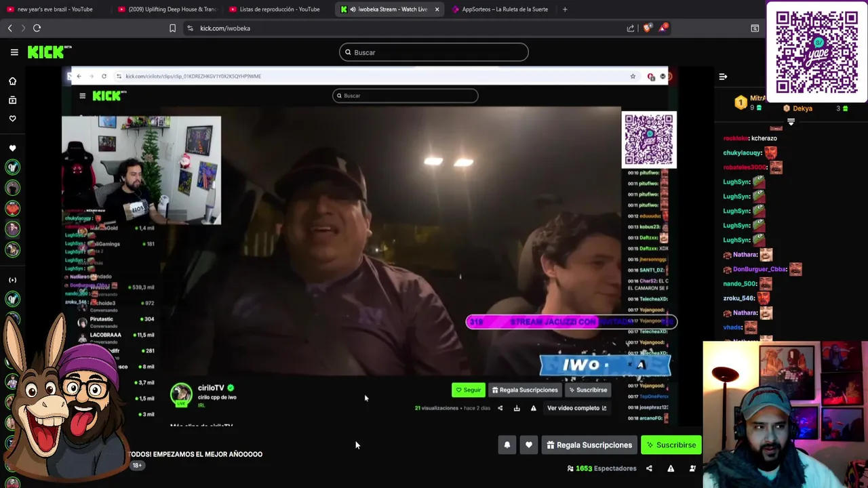The height and width of the screenshot is (488, 868).
Task: Download the clip in embedded page
Action: 517,408
